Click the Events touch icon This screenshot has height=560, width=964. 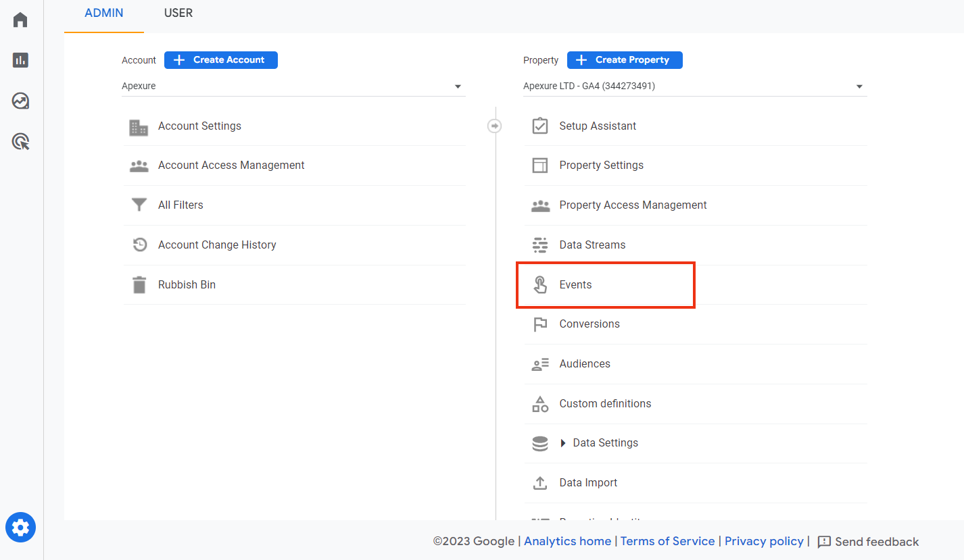point(540,284)
